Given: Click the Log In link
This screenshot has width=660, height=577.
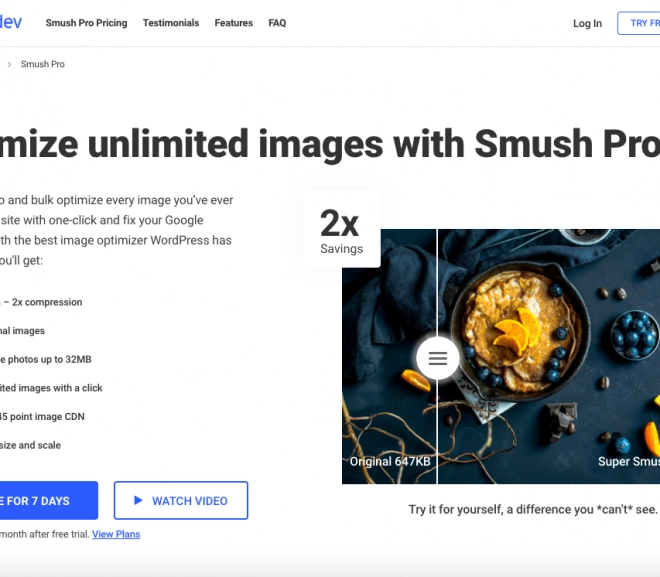Looking at the screenshot, I should point(587,24).
